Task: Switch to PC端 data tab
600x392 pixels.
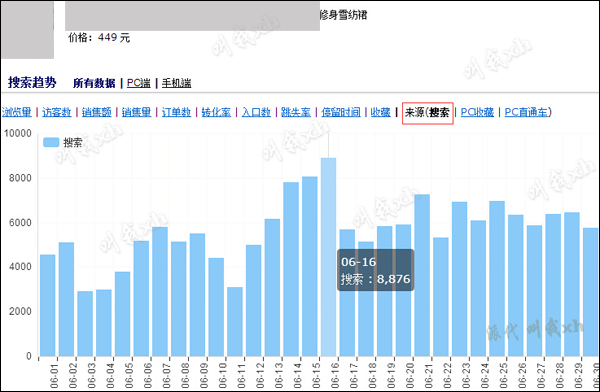Action: pos(139,83)
